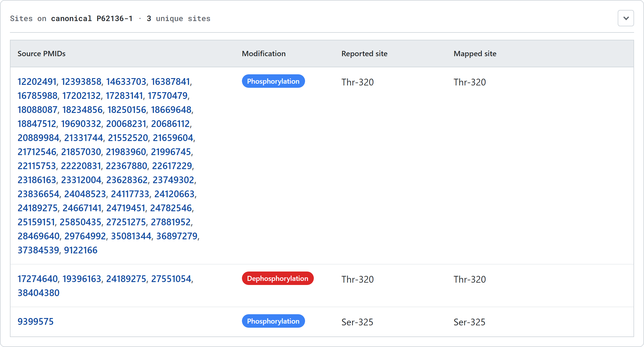This screenshot has height=347, width=644.
Task: Open PMID 21857030 link
Action: (x=81, y=152)
